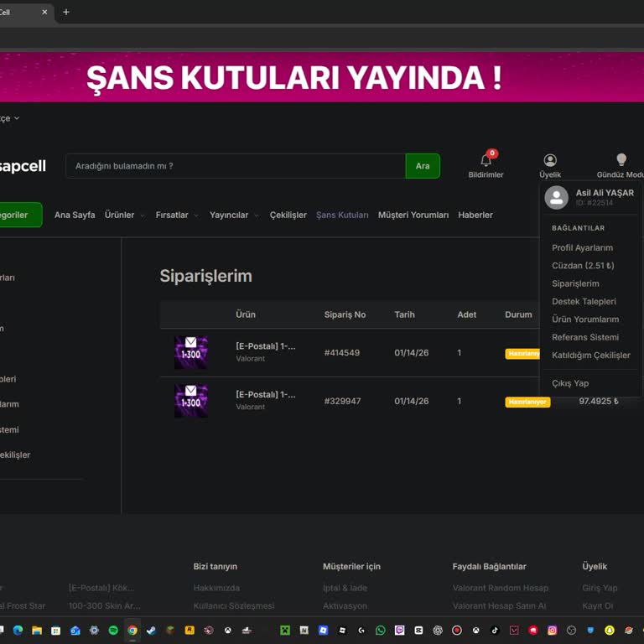Open Microsoft Store from taskbar
This screenshot has width=644, height=644.
[56, 630]
